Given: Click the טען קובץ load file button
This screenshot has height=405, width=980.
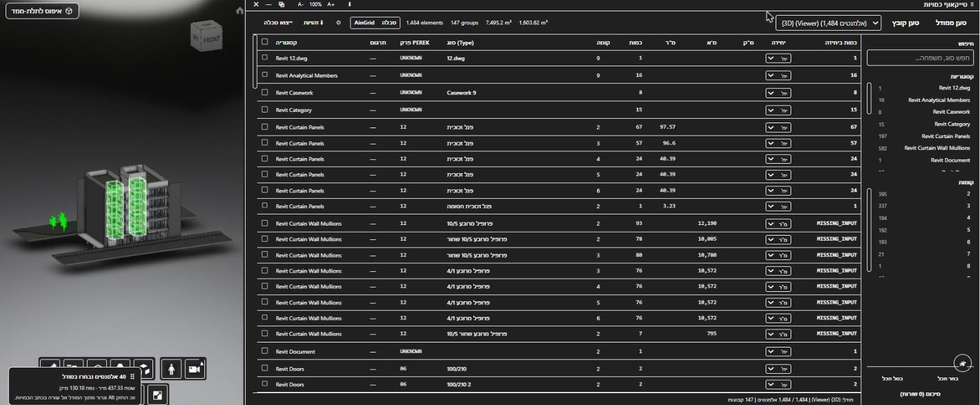Looking at the screenshot, I should pyautogui.click(x=905, y=23).
